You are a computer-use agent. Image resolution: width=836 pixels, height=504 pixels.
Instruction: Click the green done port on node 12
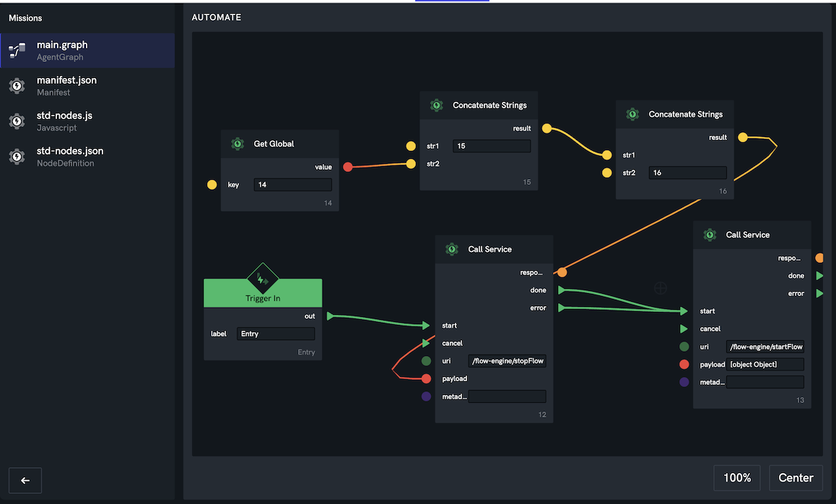tap(562, 290)
